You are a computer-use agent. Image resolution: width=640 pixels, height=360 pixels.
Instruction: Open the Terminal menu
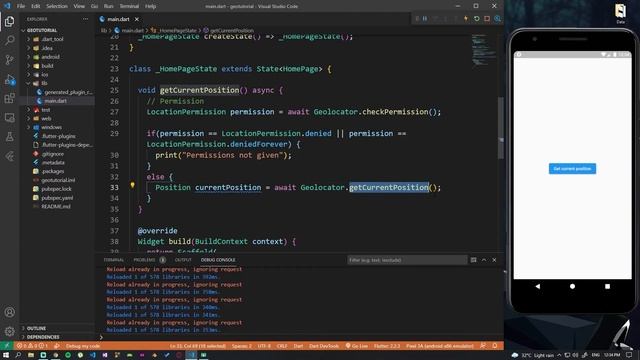coord(129,6)
